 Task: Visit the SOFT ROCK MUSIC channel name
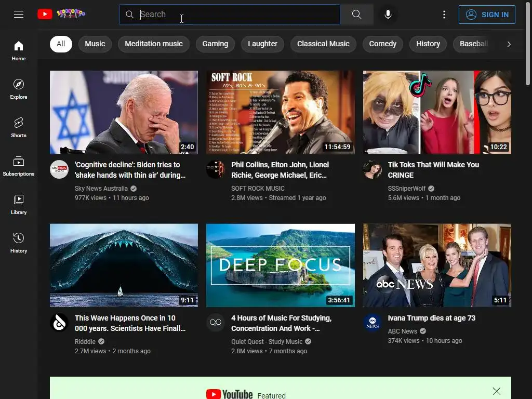pyautogui.click(x=258, y=188)
